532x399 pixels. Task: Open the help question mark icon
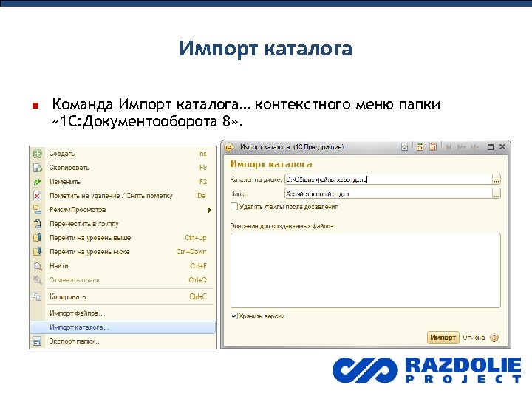494,338
